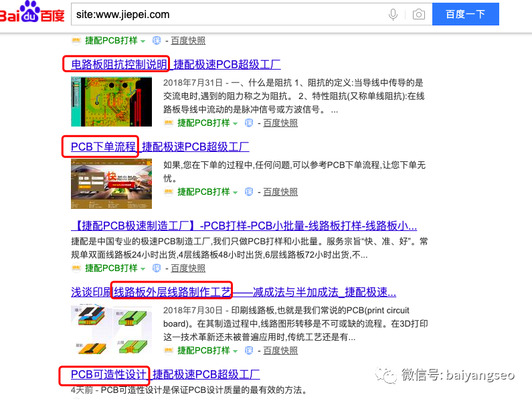
Task: Click the Baidu logo
Action: tap(32, 12)
